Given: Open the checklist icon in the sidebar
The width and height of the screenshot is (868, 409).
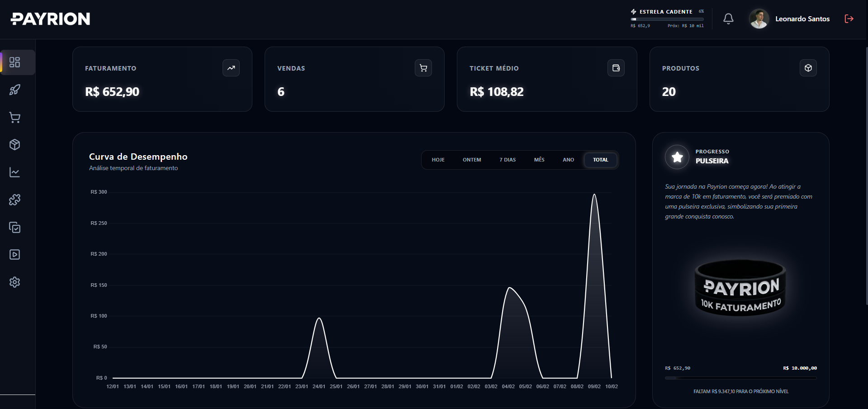Looking at the screenshot, I should click(x=15, y=227).
